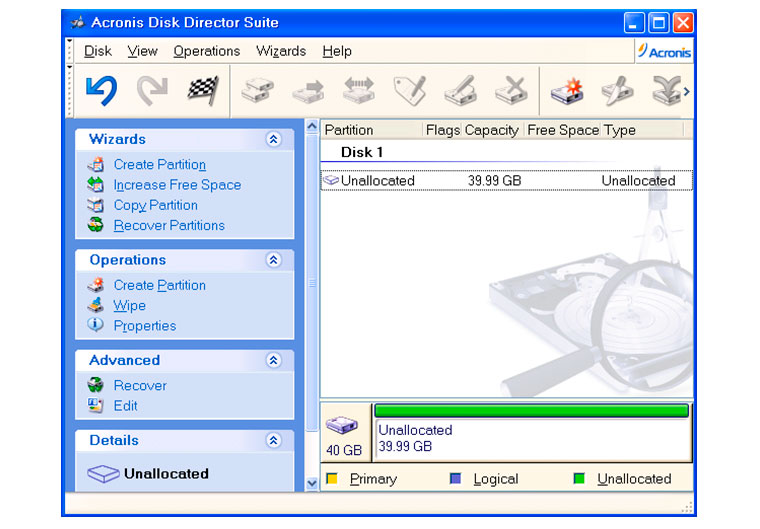Click the Acronis logo

click(664, 51)
